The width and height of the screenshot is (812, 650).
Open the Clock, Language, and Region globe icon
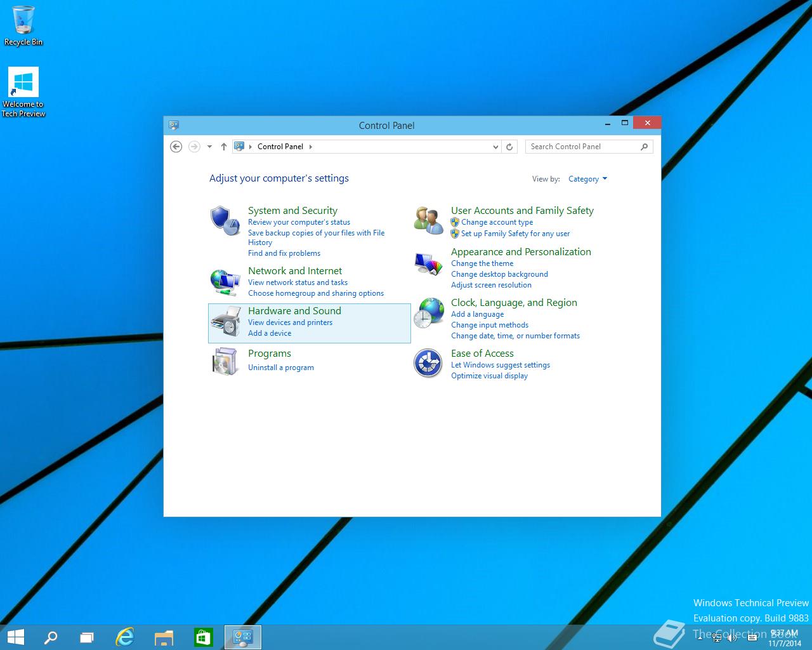point(428,312)
